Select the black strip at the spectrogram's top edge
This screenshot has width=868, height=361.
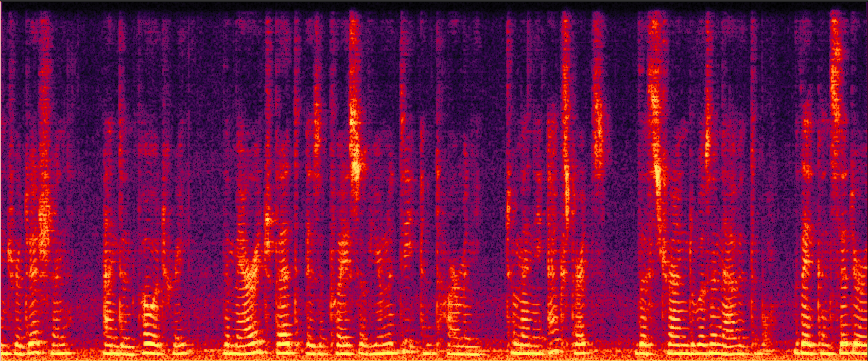(x=434, y=5)
